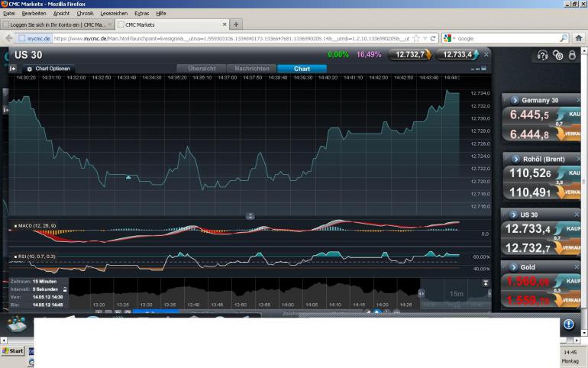This screenshot has height=368, width=588.
Task: Select the Chart tab
Action: point(302,69)
